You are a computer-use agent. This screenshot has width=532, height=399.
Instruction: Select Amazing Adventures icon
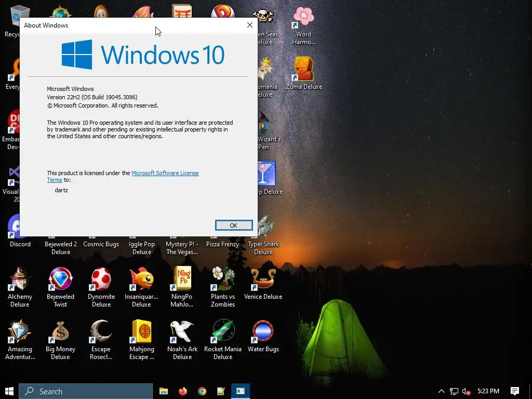(20, 339)
